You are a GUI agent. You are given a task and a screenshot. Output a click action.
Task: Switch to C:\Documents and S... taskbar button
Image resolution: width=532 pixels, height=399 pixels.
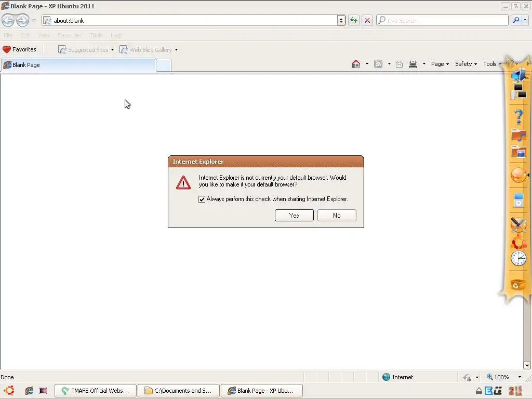point(179,391)
